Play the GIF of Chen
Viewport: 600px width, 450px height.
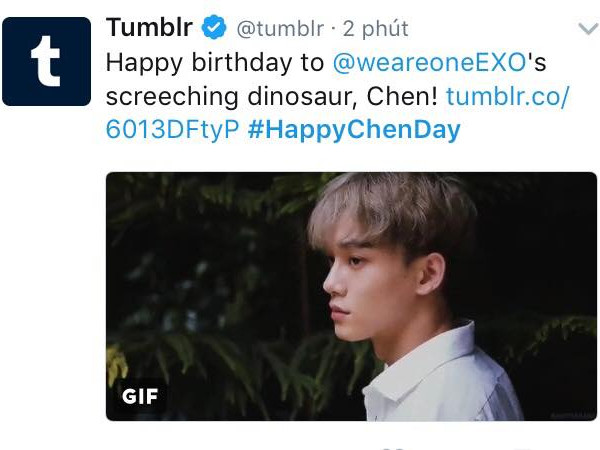tap(350, 296)
